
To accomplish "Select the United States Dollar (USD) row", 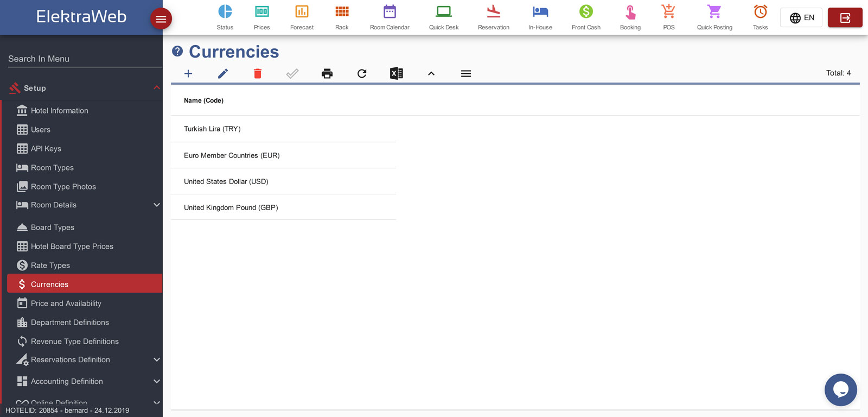I will (x=283, y=181).
